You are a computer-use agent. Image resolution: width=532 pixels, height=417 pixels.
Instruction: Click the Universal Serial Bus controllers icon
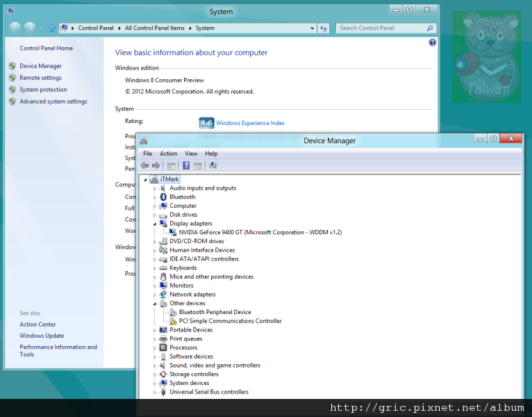[x=163, y=392]
